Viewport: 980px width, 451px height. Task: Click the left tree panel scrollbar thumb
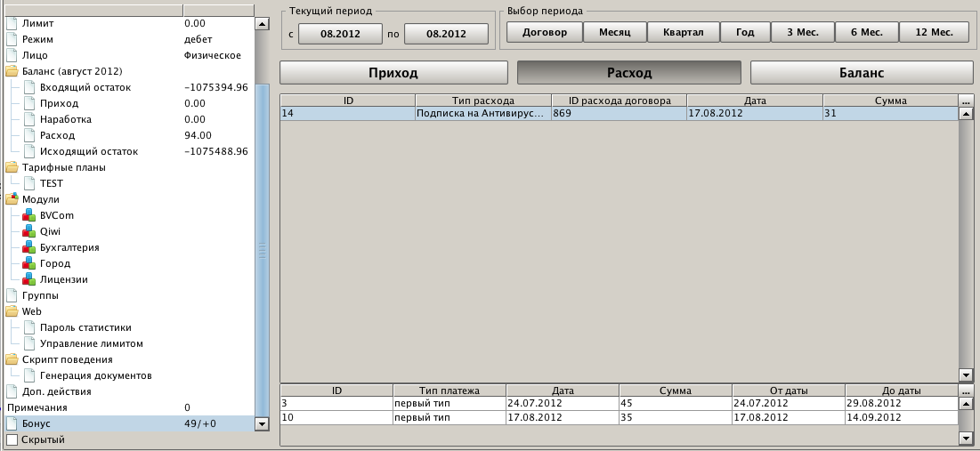262,247
